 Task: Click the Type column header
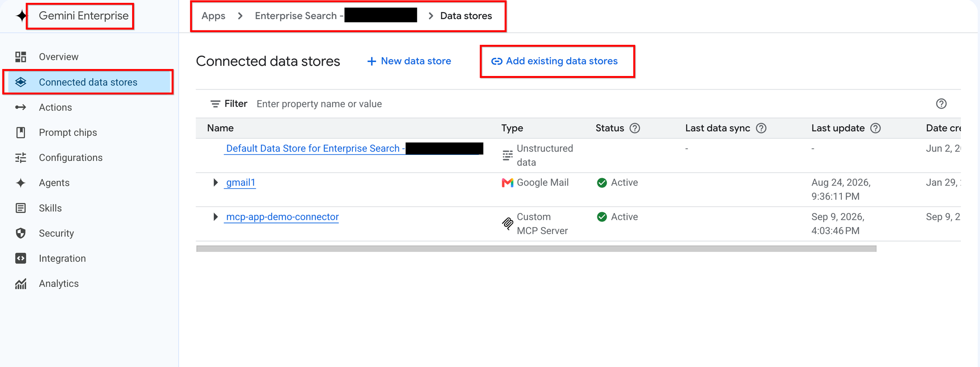[x=512, y=128]
